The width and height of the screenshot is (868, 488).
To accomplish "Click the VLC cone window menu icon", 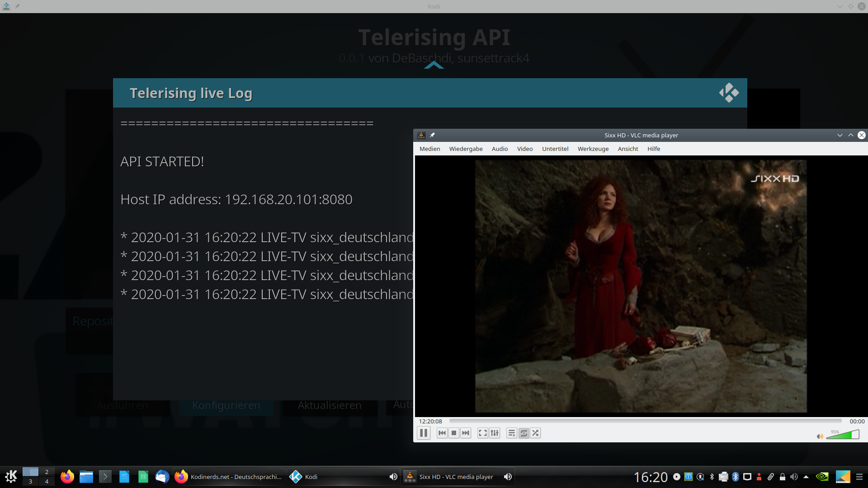I will click(x=421, y=135).
